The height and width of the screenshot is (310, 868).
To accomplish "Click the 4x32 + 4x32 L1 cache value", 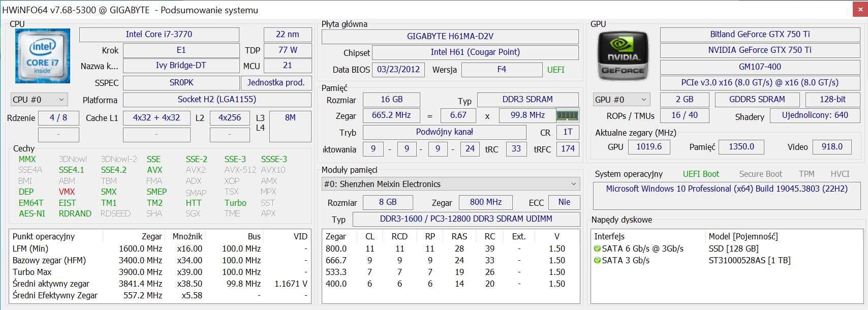I will click(x=157, y=118).
